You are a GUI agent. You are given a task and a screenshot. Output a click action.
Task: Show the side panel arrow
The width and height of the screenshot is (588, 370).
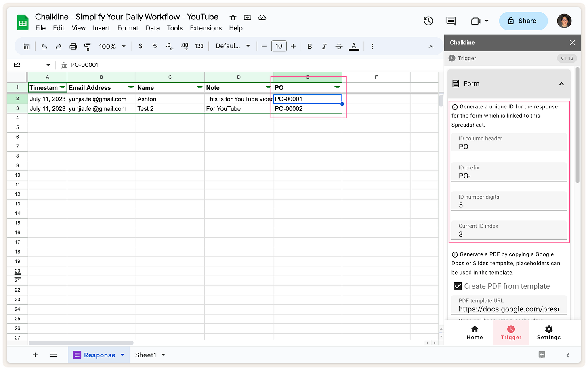tap(568, 355)
